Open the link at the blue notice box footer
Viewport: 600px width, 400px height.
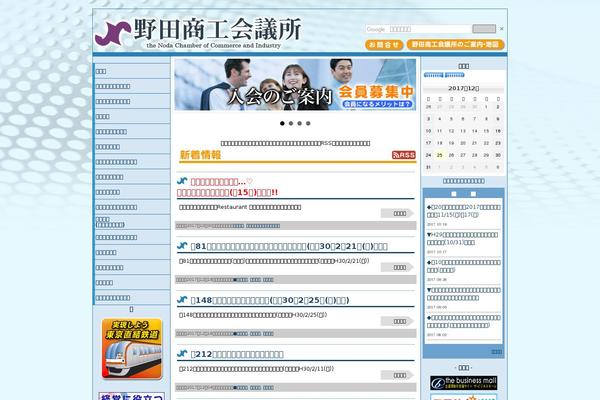tap(496, 352)
